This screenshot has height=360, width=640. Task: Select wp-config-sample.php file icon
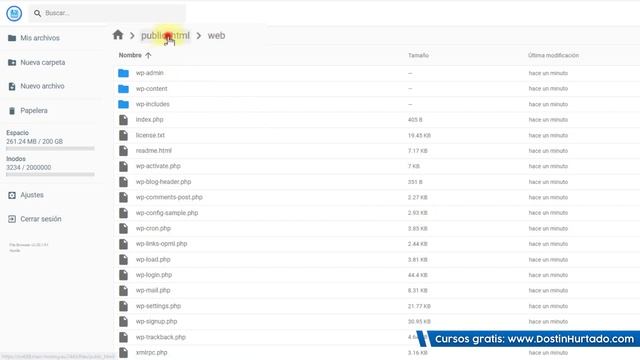pos(123,213)
